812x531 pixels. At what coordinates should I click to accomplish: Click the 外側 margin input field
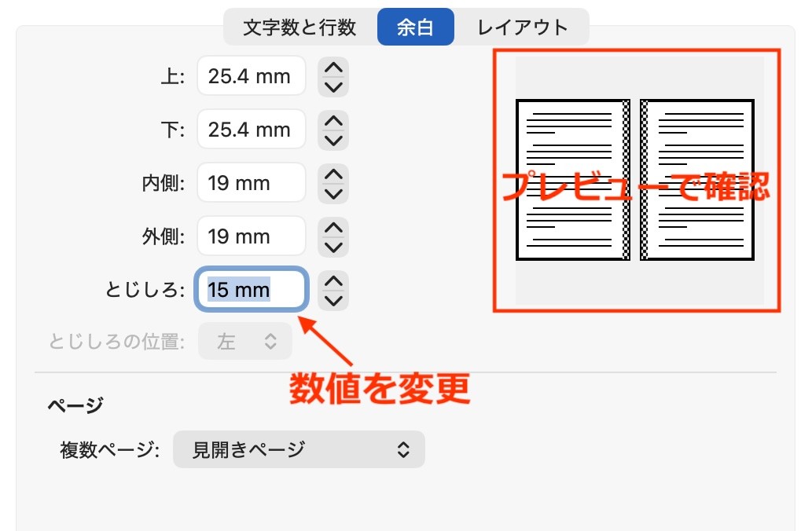252,236
